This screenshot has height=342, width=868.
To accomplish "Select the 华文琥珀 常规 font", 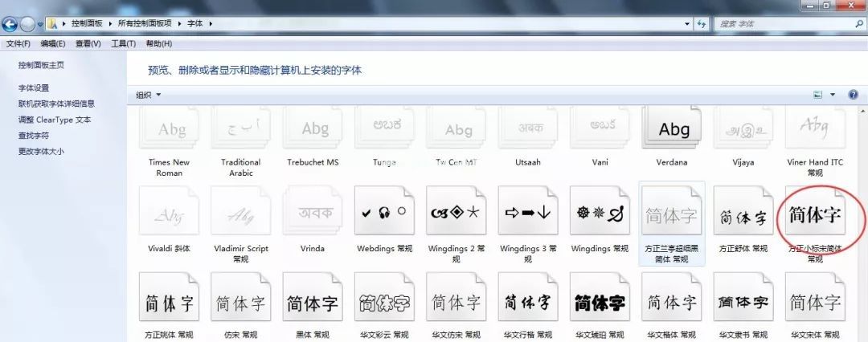I will point(600,303).
